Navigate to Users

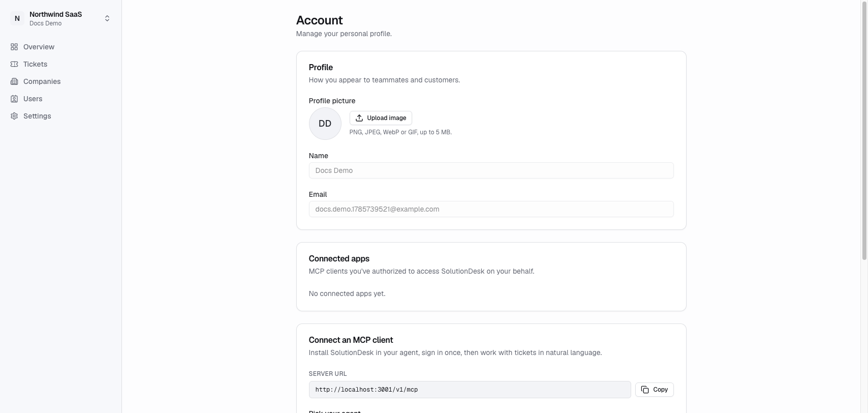point(61,99)
